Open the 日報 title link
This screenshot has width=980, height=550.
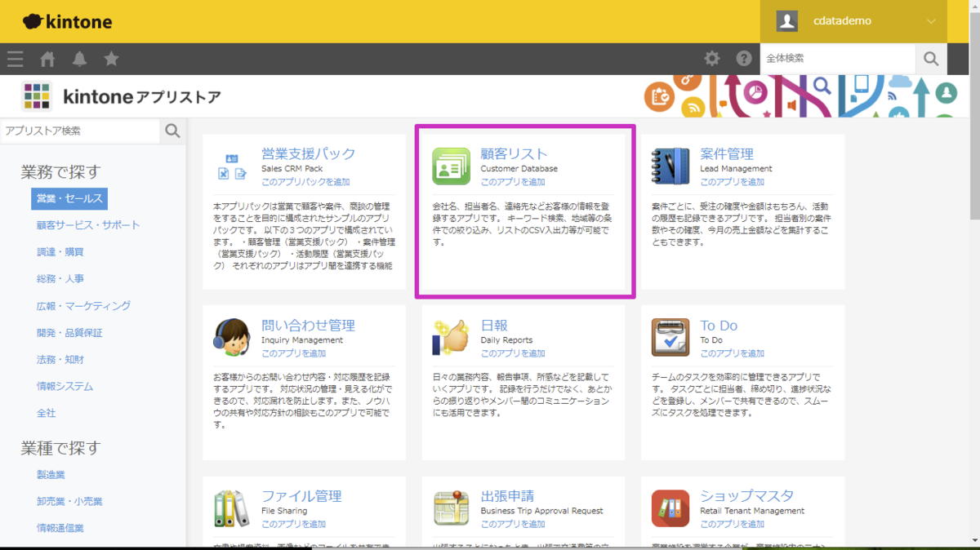[494, 325]
